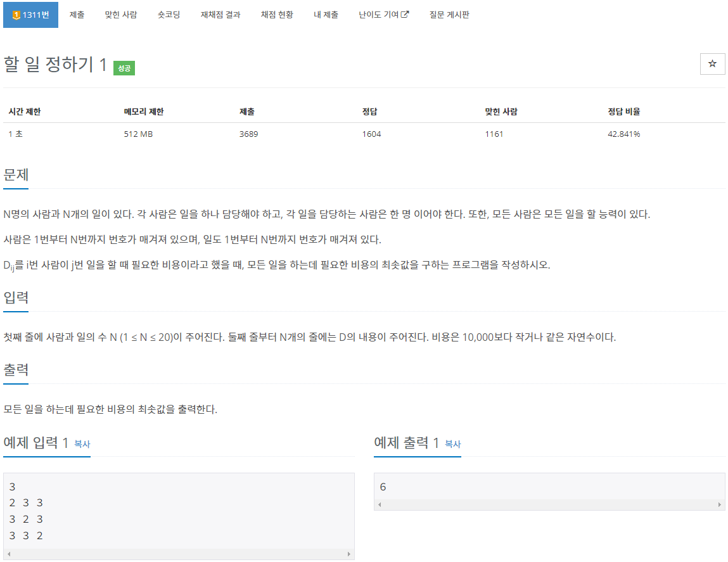Toggle the star to bookmark this problem
Viewport: 728px width, 562px height.
pyautogui.click(x=712, y=64)
